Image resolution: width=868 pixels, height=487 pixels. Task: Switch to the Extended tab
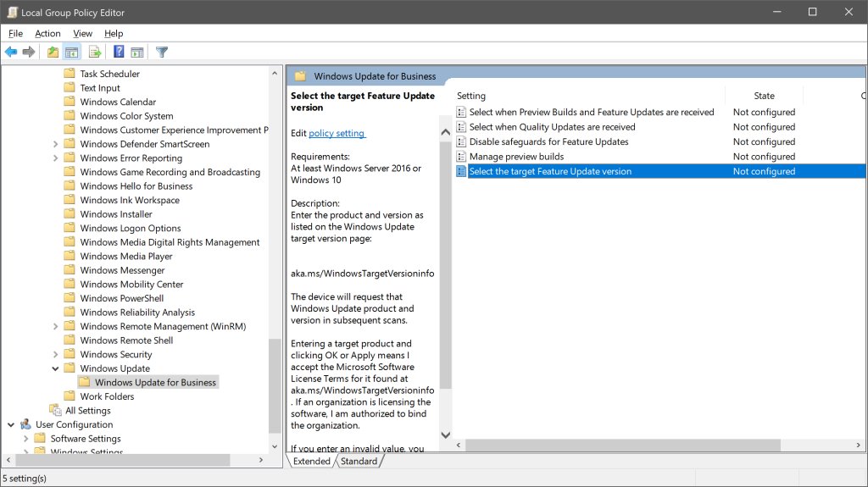tap(312, 461)
